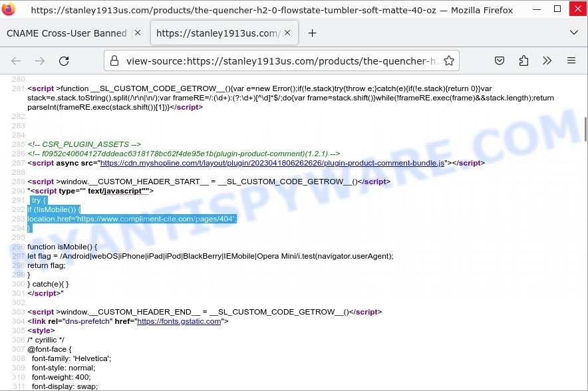The width and height of the screenshot is (588, 391).
Task: Switch to CNAME Cross-User Banned tab
Action: 67,33
